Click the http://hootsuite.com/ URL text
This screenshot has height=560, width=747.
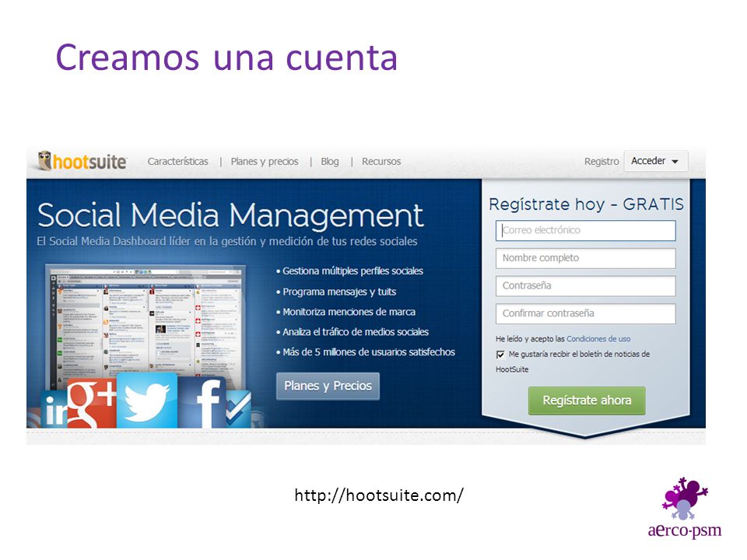(x=379, y=495)
